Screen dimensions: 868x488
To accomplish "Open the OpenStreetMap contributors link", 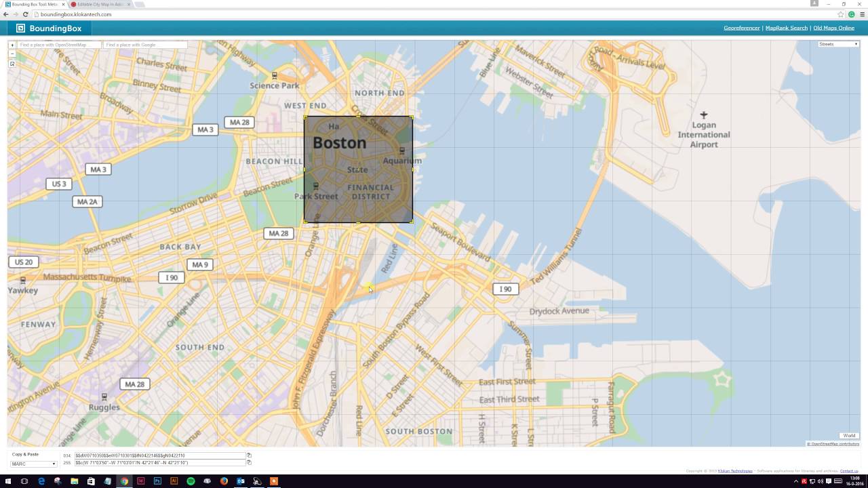I will [833, 444].
